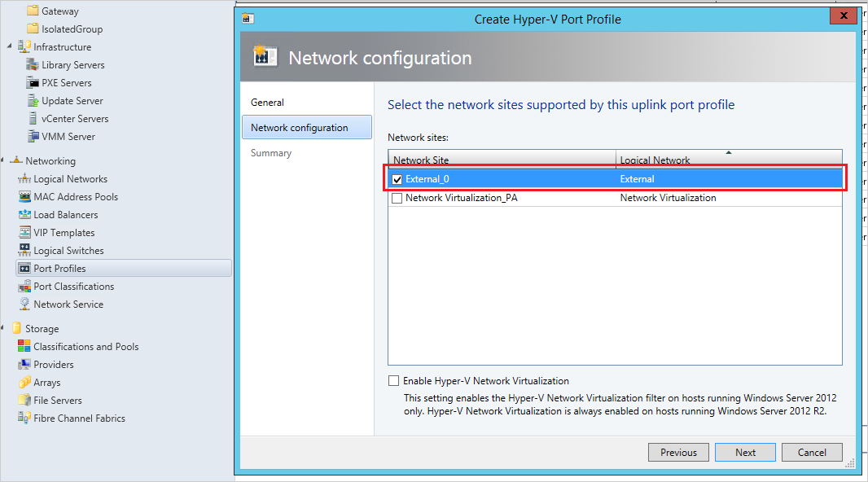Click the Infrastructure node icon
The width and height of the screenshot is (868, 482).
24,46
